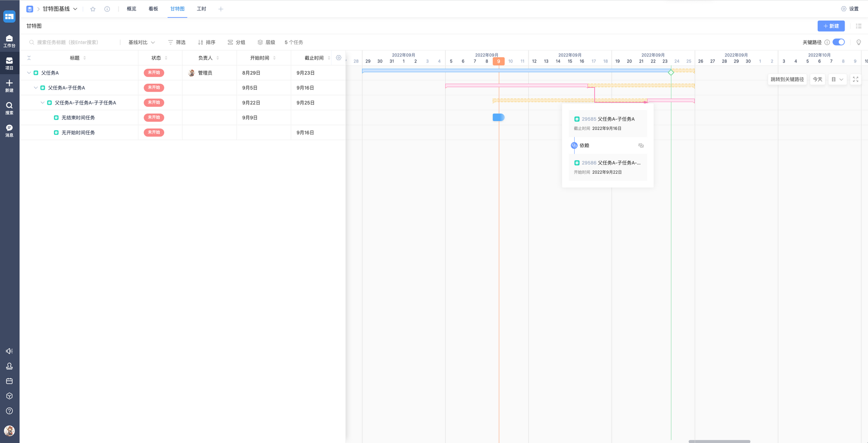The image size is (868, 443).
Task: Toggle the 关键路径 critical path switch
Action: [838, 42]
